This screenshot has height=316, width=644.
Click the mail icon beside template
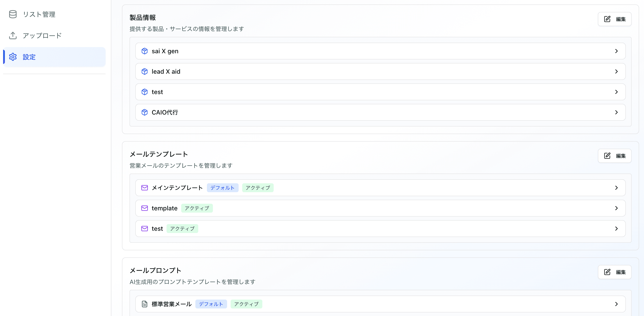145,208
